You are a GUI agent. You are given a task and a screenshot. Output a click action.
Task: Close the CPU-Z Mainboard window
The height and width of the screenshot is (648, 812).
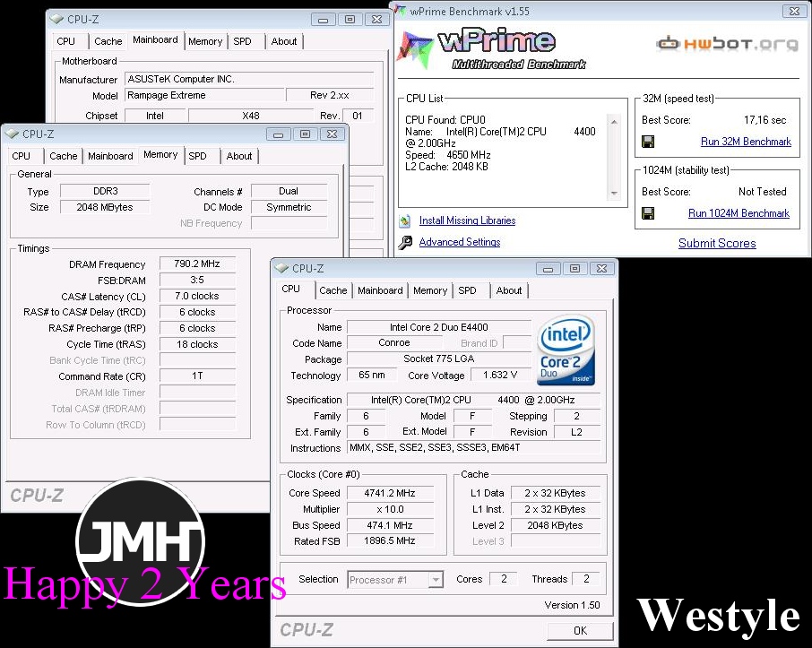377,19
